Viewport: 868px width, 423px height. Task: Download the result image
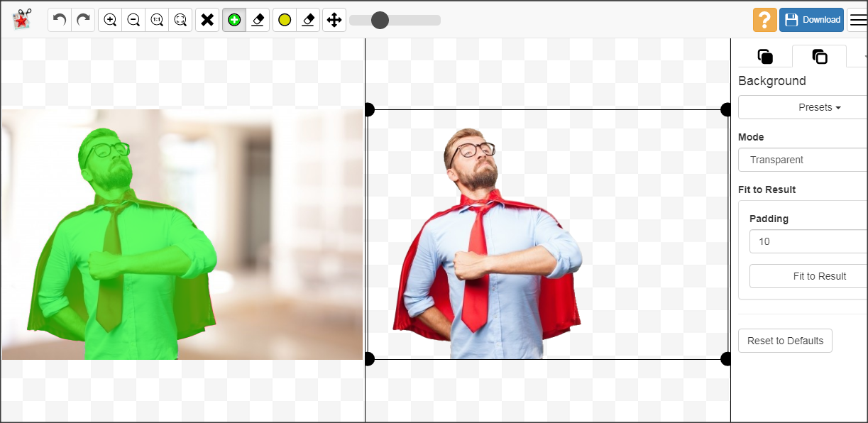pyautogui.click(x=812, y=20)
